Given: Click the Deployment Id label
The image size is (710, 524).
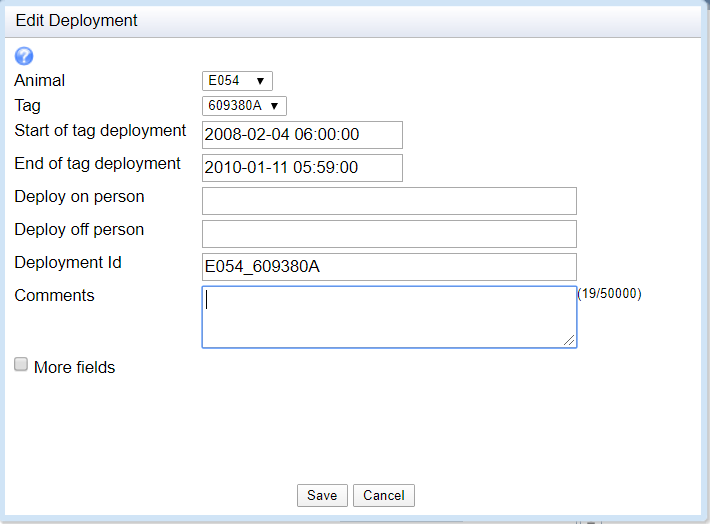Looking at the screenshot, I should [68, 262].
